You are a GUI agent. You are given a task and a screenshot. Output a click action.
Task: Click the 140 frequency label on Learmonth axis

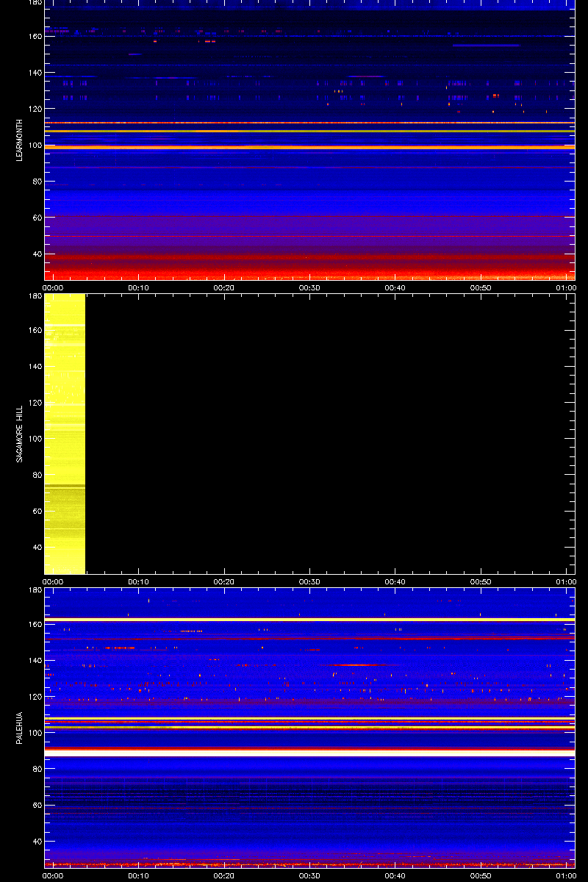click(34, 73)
